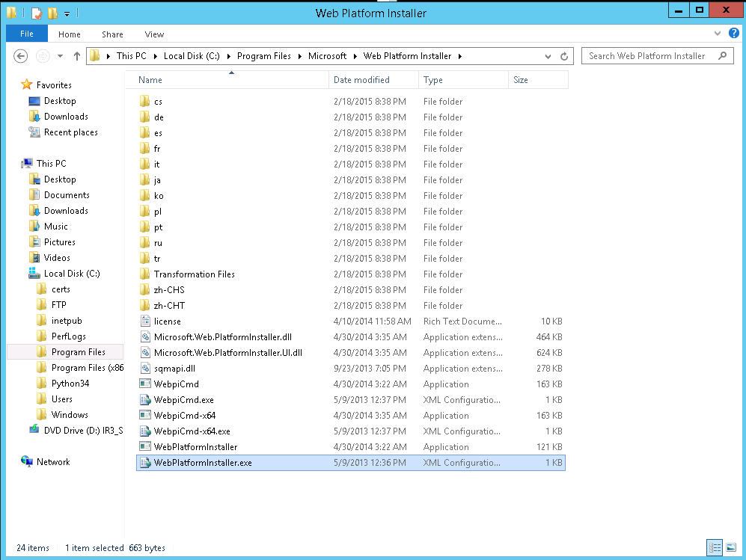Expand the ribbon using the chevron

718,34
